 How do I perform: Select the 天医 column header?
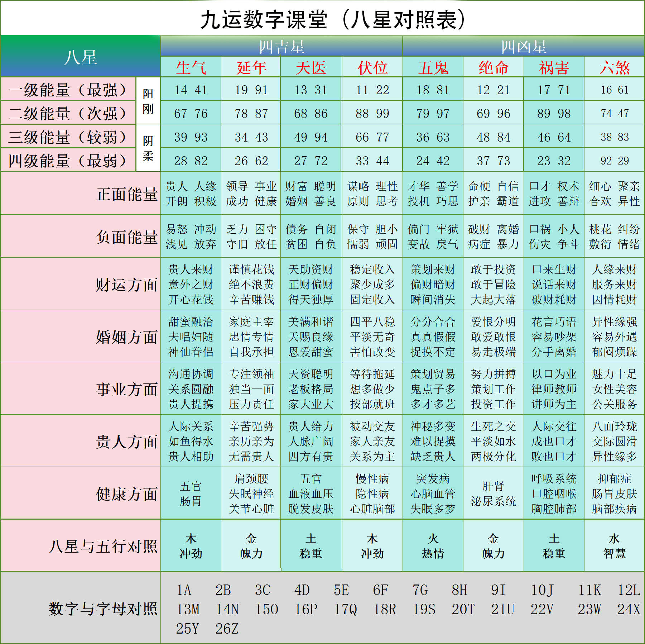[x=311, y=67]
